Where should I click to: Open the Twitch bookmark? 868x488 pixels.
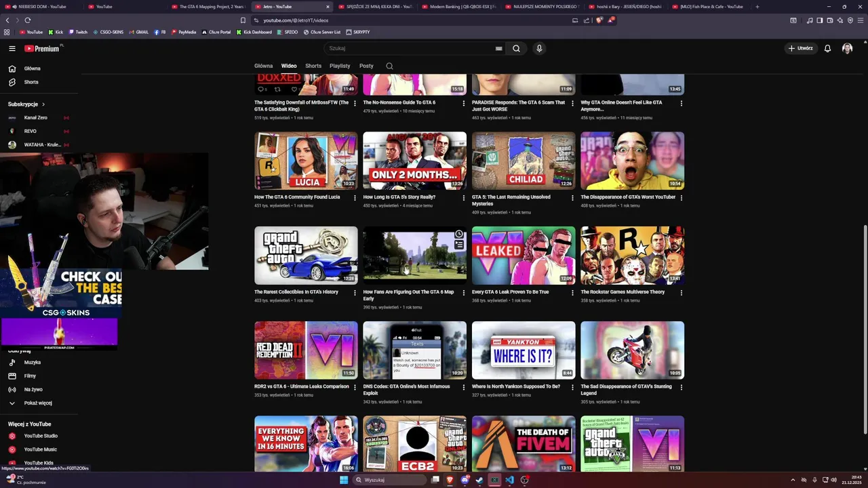78,32
